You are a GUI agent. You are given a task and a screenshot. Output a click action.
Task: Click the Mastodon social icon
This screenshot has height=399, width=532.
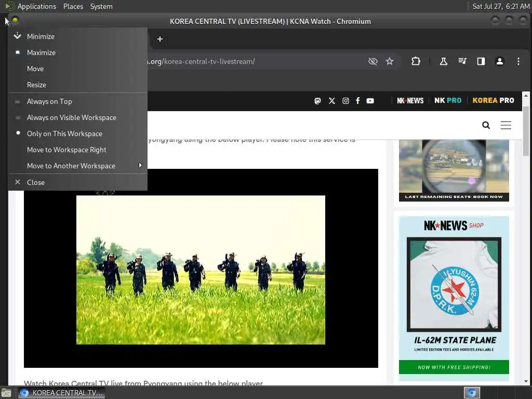click(317, 101)
